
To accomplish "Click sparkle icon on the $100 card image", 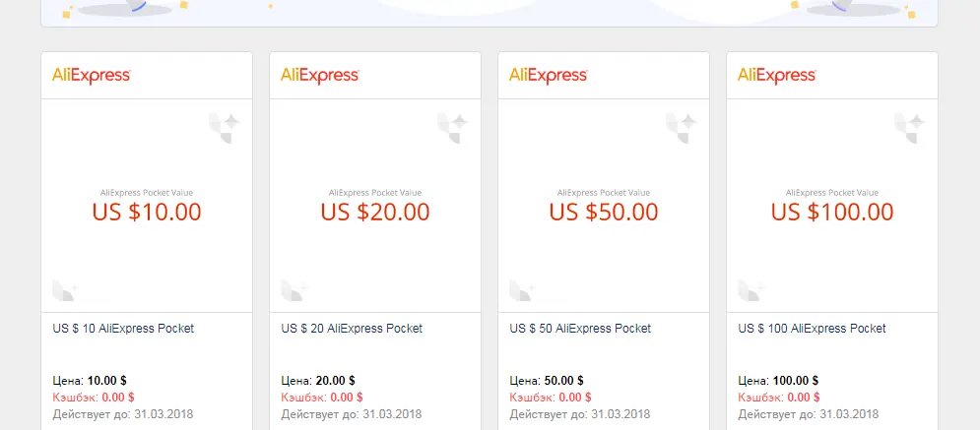I will (910, 128).
